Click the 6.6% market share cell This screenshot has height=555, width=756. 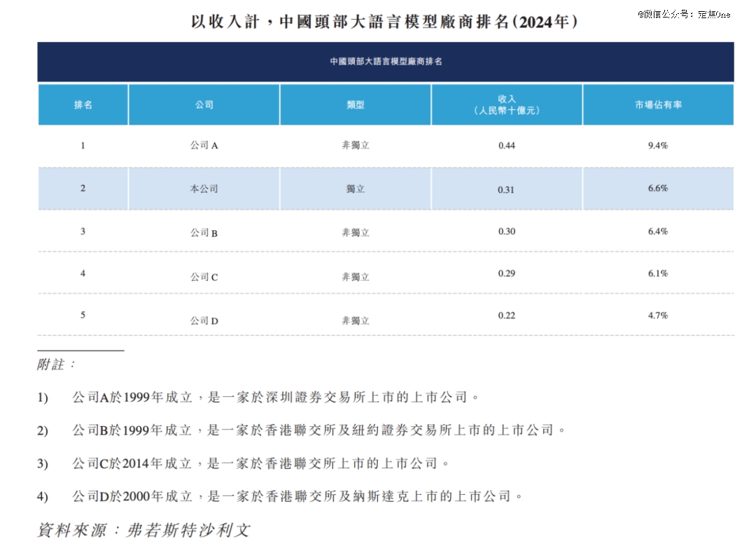(658, 188)
